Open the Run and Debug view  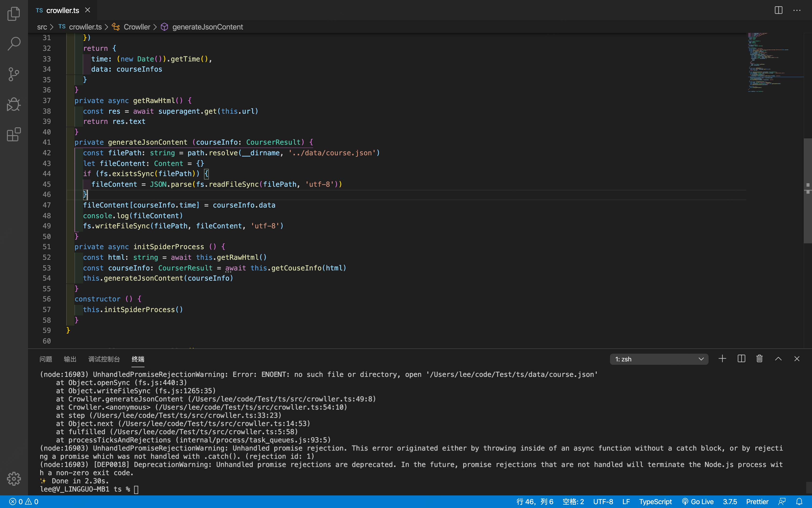pos(14,105)
